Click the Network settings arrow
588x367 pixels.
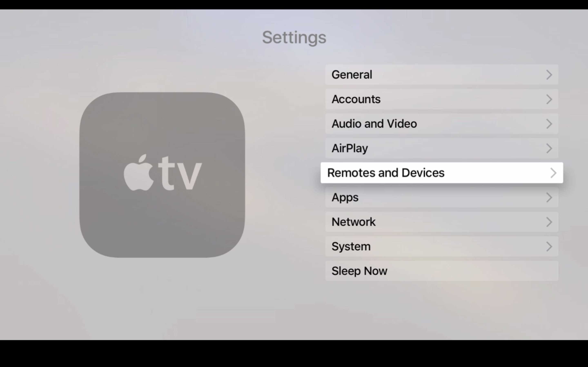pyautogui.click(x=549, y=222)
